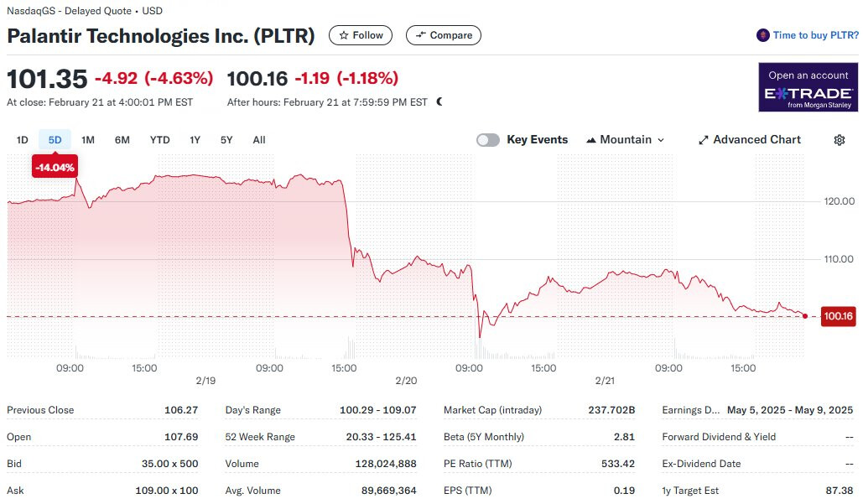Click the after-hours moon icon
Screen dimensions: 863x504
click(x=439, y=102)
